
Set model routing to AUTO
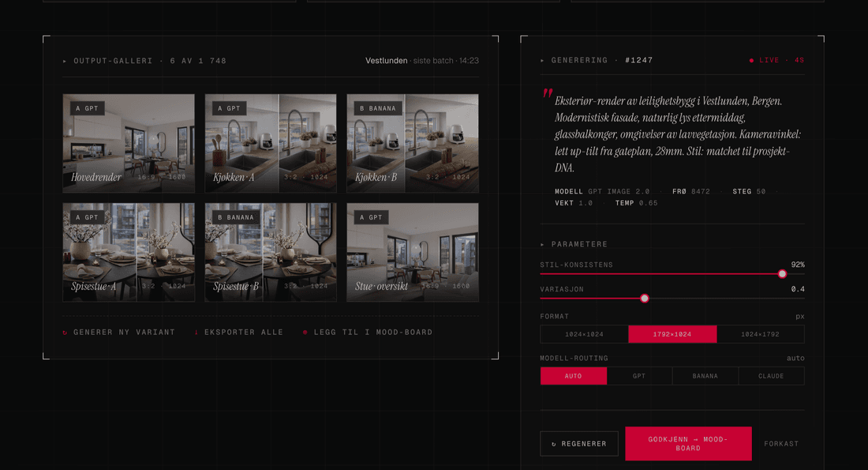(x=574, y=376)
